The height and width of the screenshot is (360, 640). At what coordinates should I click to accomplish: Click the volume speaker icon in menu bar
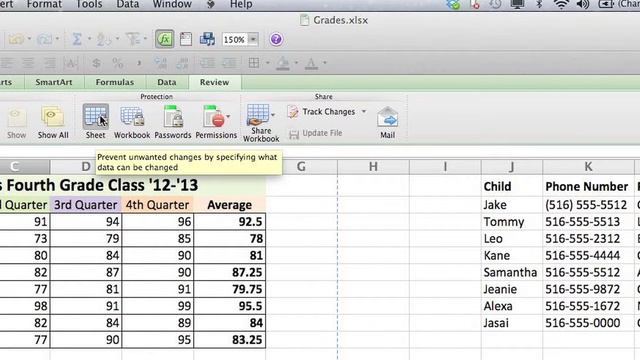583,4
